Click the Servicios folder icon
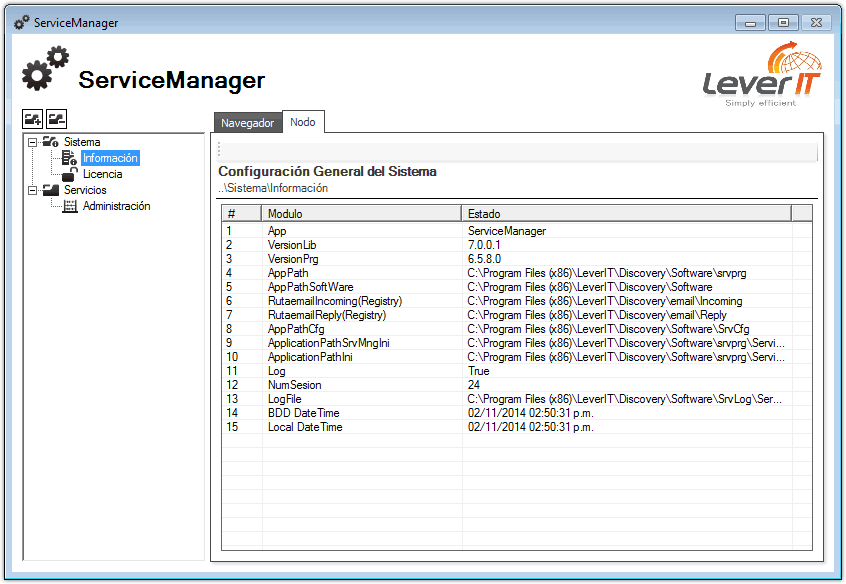The height and width of the screenshot is (584, 846). [51, 190]
